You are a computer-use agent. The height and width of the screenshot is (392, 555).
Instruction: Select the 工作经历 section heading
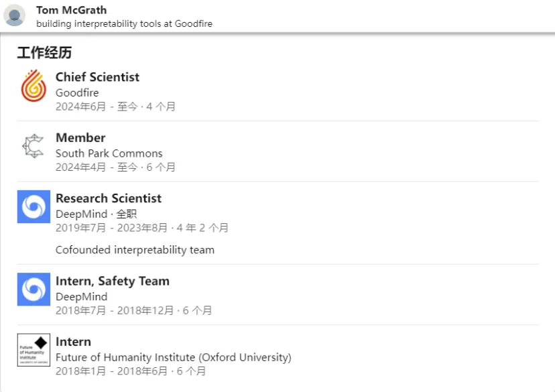[44, 53]
